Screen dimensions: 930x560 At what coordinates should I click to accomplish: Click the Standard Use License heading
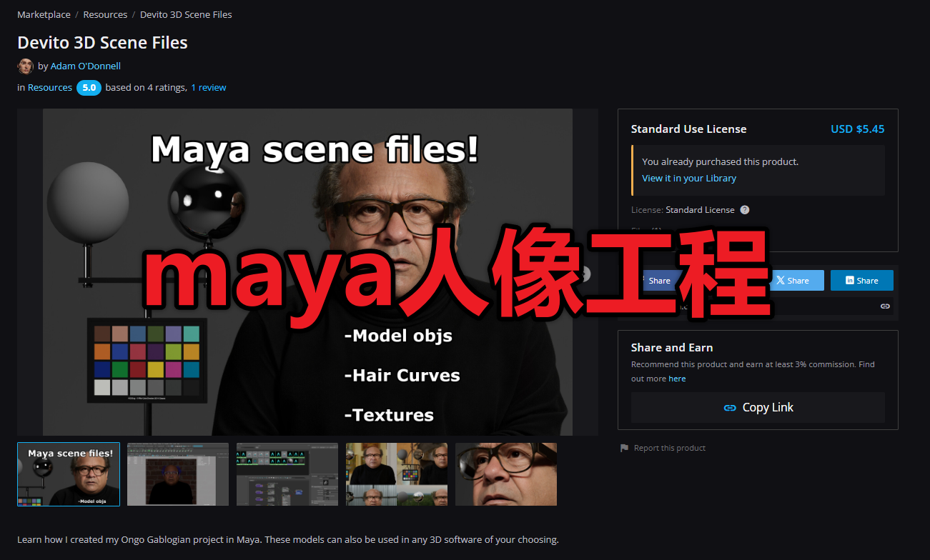pyautogui.click(x=688, y=129)
